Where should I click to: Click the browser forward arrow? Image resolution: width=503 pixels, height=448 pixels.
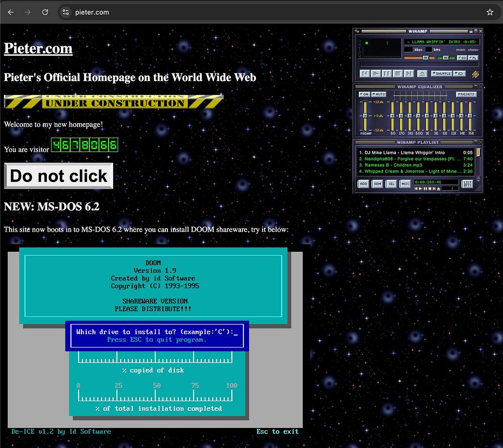(28, 12)
